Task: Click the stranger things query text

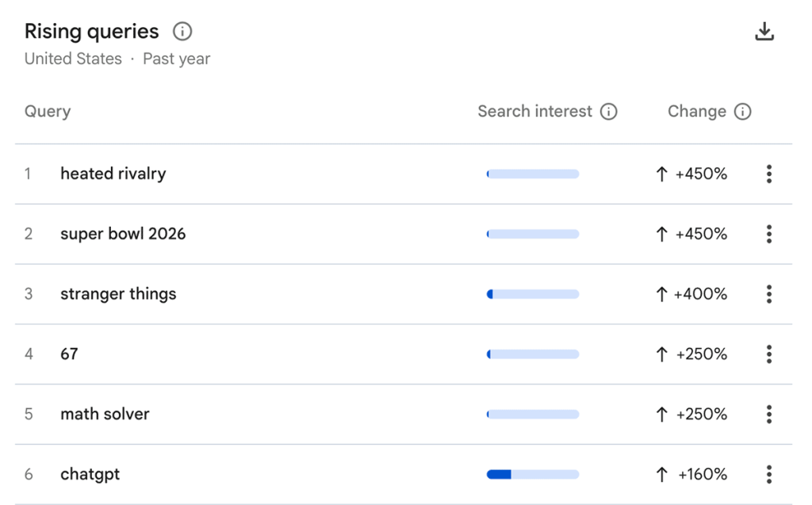Action: 118,294
